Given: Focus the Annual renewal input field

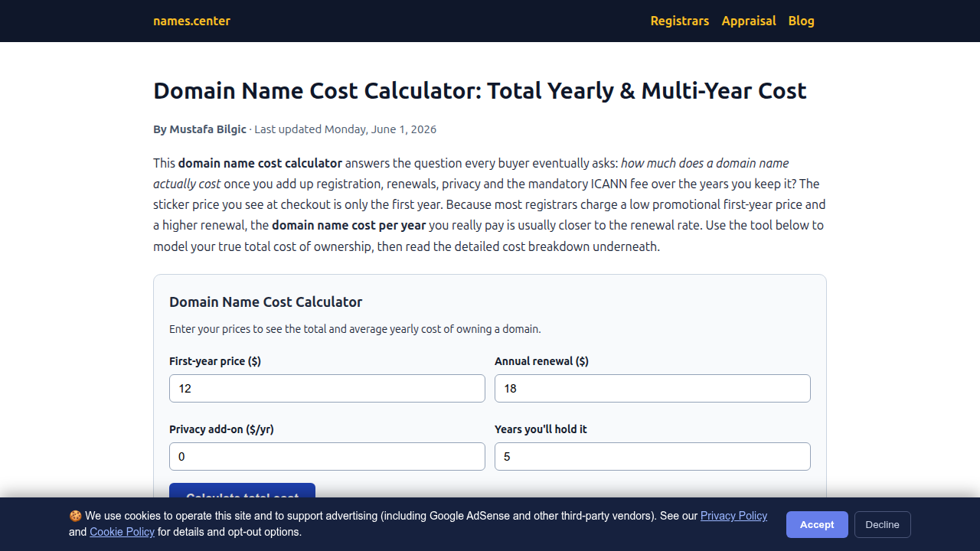Looking at the screenshot, I should coord(652,388).
